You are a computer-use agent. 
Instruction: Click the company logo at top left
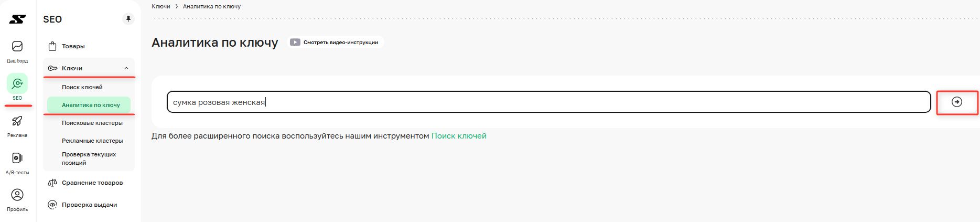17,19
